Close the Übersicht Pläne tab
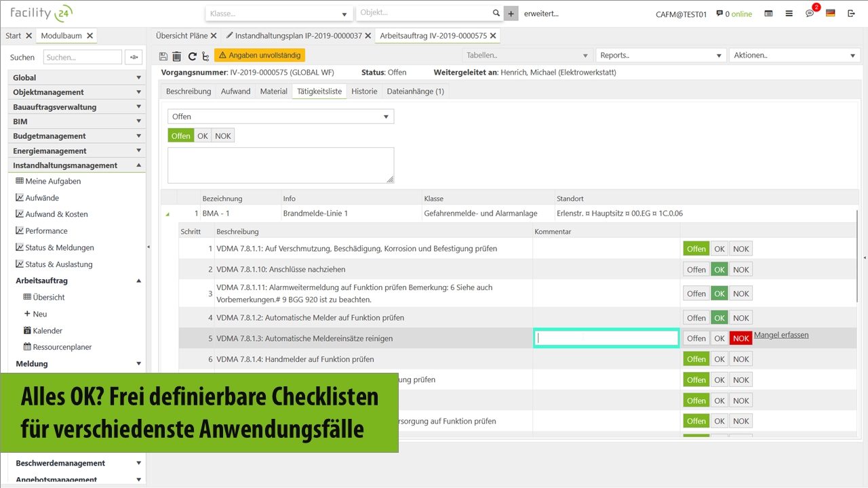This screenshot has width=868, height=488. tap(214, 36)
